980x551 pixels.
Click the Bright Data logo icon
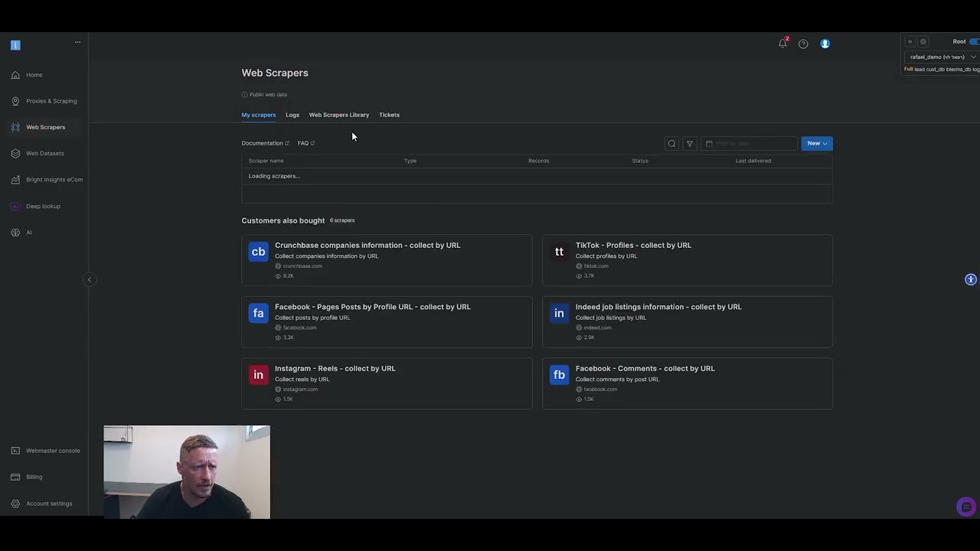(15, 45)
